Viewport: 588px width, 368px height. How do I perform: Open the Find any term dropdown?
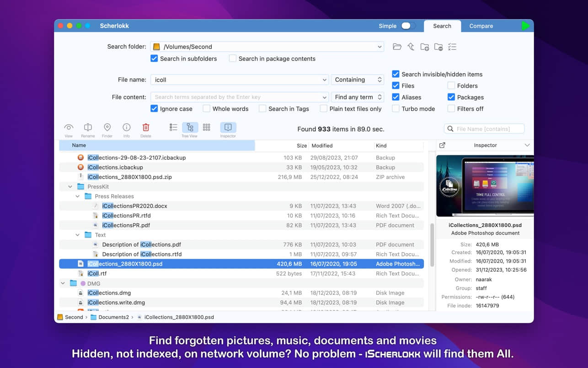(x=358, y=97)
